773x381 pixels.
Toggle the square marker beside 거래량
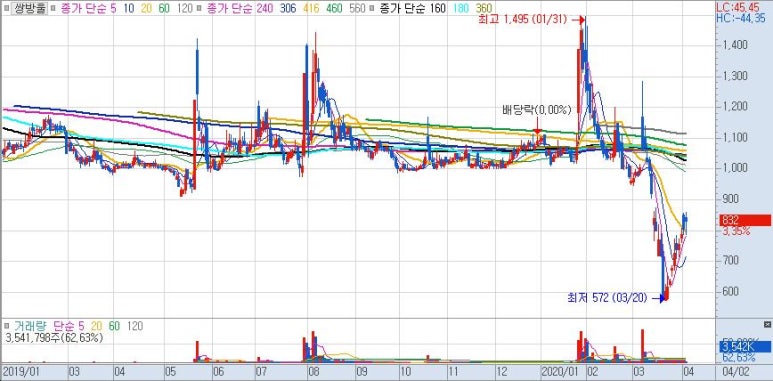[7, 326]
